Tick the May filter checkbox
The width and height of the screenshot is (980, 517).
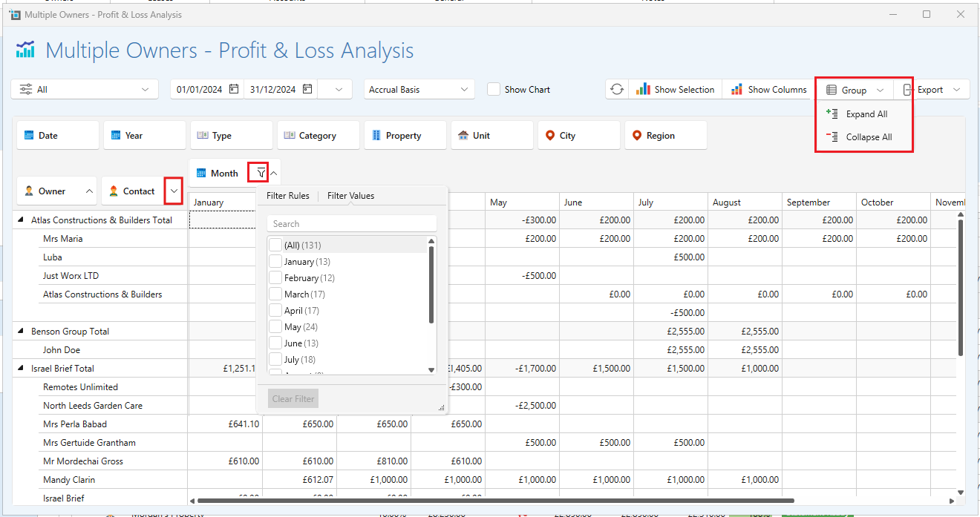pyautogui.click(x=275, y=326)
